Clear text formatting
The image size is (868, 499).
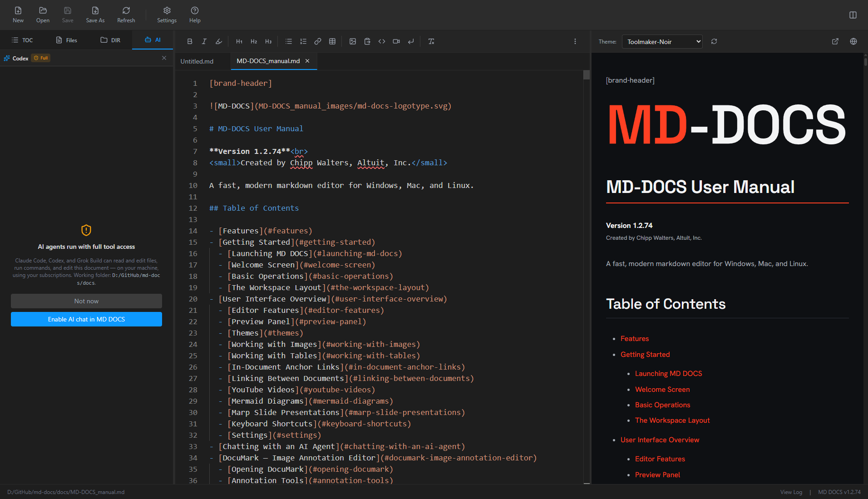[x=431, y=41]
